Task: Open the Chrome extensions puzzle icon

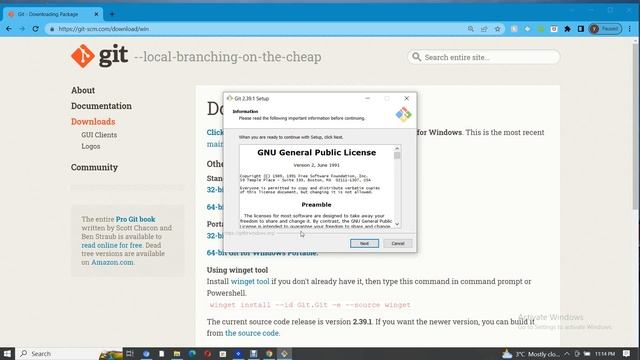Action: (x=567, y=29)
